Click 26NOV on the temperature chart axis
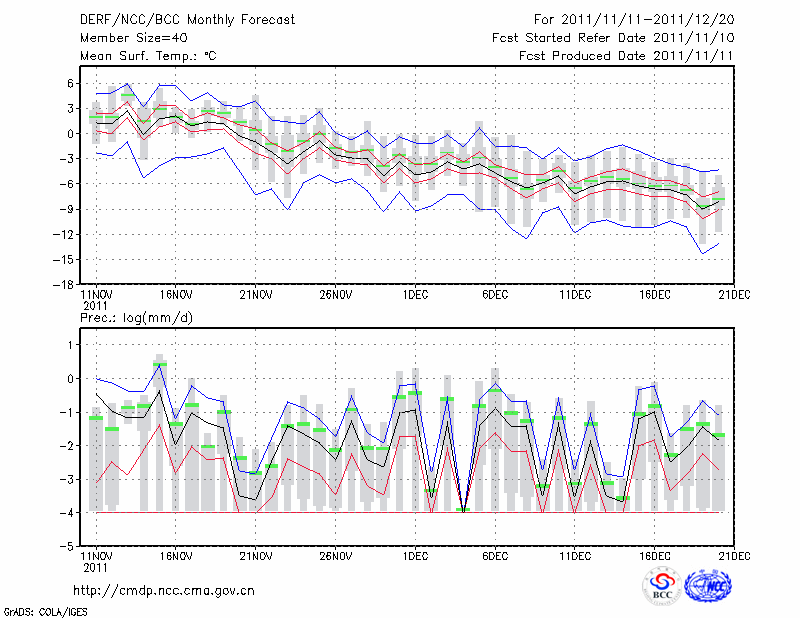 pyautogui.click(x=336, y=295)
